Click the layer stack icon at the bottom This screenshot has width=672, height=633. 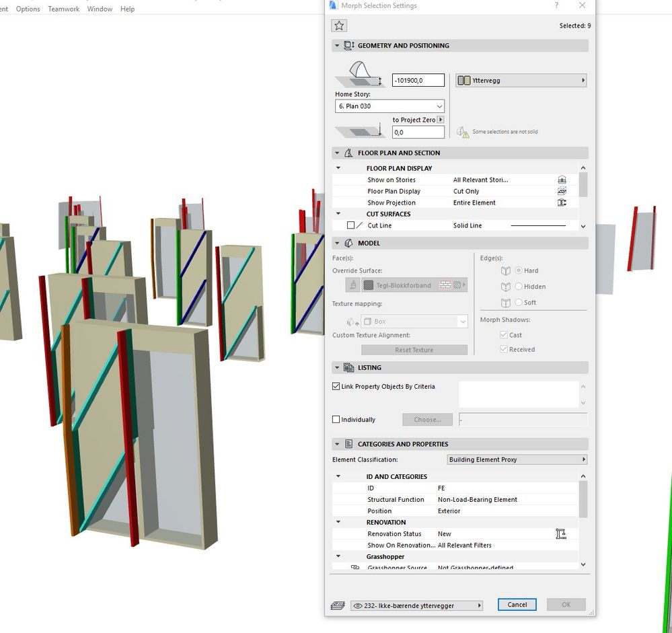338,605
